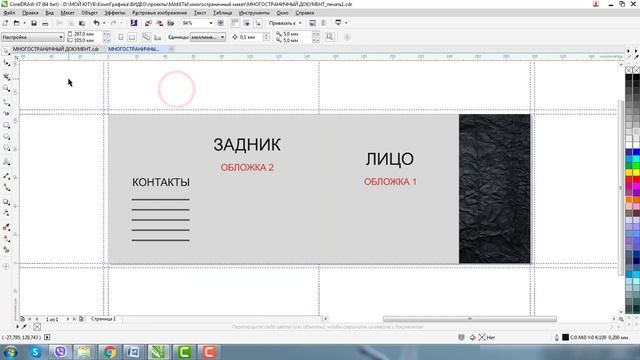Select the Interactive Fill tool

(x=6, y=238)
